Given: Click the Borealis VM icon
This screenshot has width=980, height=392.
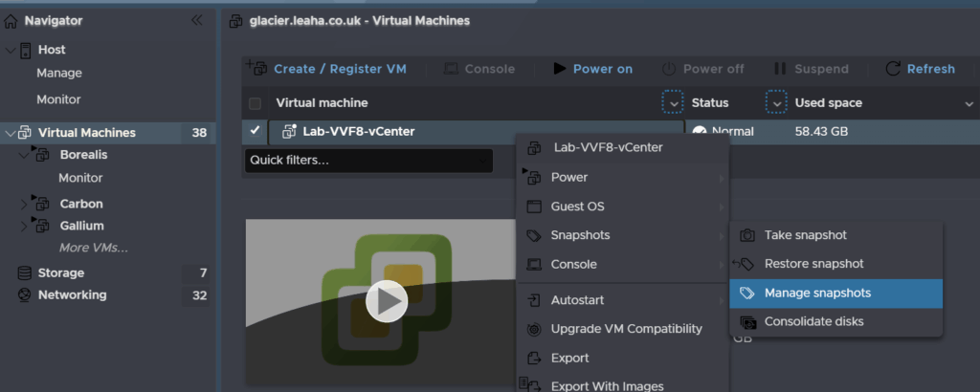Looking at the screenshot, I should pos(42,154).
